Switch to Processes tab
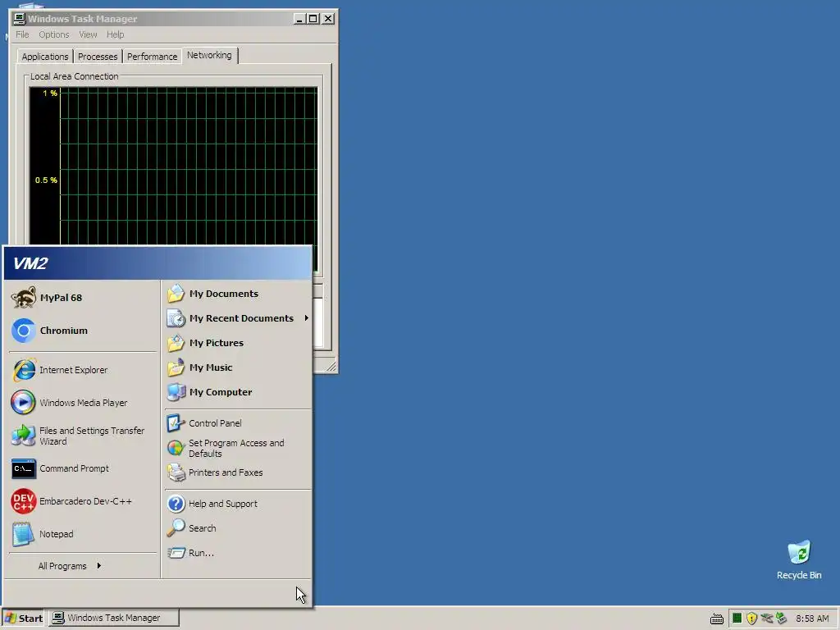 [98, 57]
